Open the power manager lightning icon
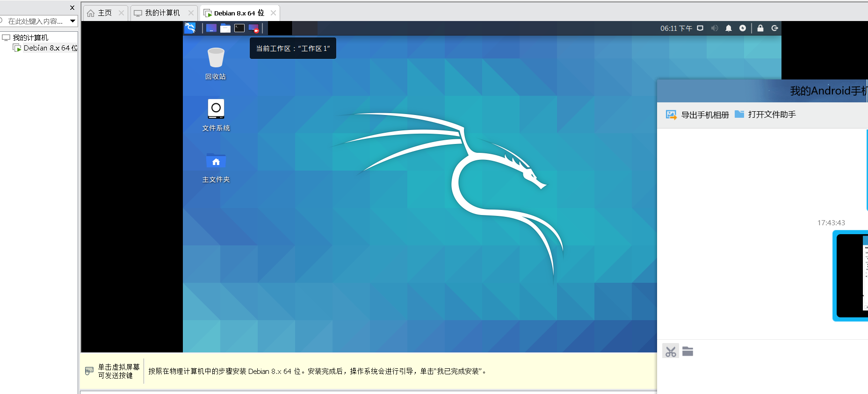The height and width of the screenshot is (394, 868). point(743,28)
